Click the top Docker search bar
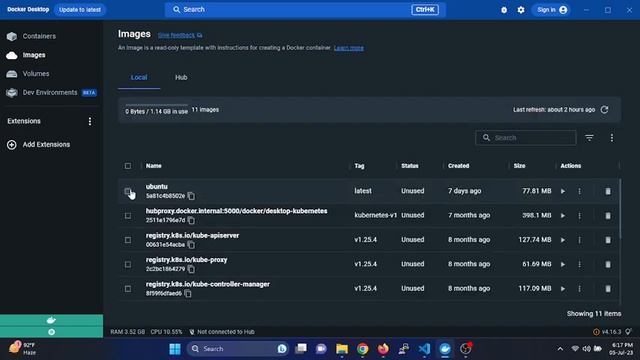The image size is (640, 360). (x=305, y=10)
